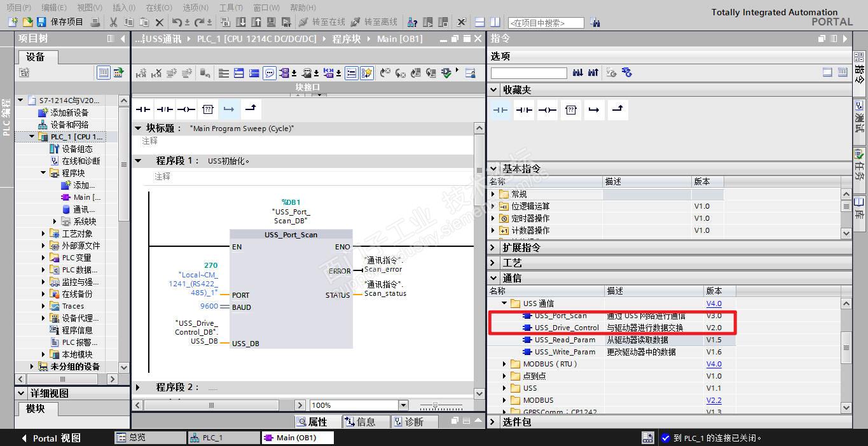The height and width of the screenshot is (446, 868).
Task: Select 设备组态 in project tree
Action: [77, 149]
